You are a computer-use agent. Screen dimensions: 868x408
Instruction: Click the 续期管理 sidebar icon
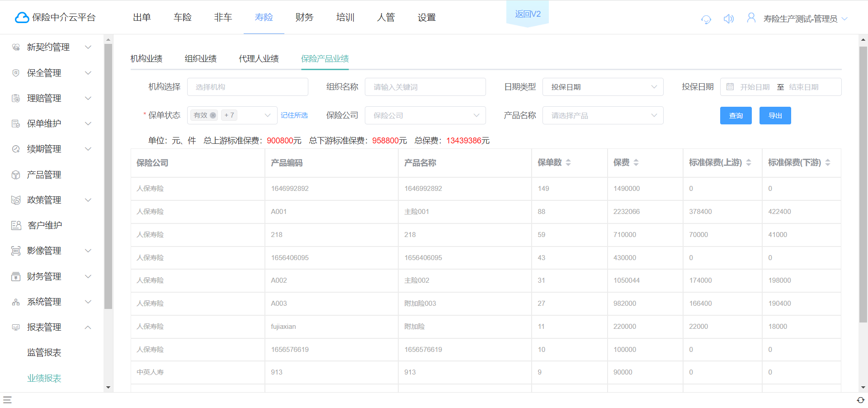coord(16,149)
